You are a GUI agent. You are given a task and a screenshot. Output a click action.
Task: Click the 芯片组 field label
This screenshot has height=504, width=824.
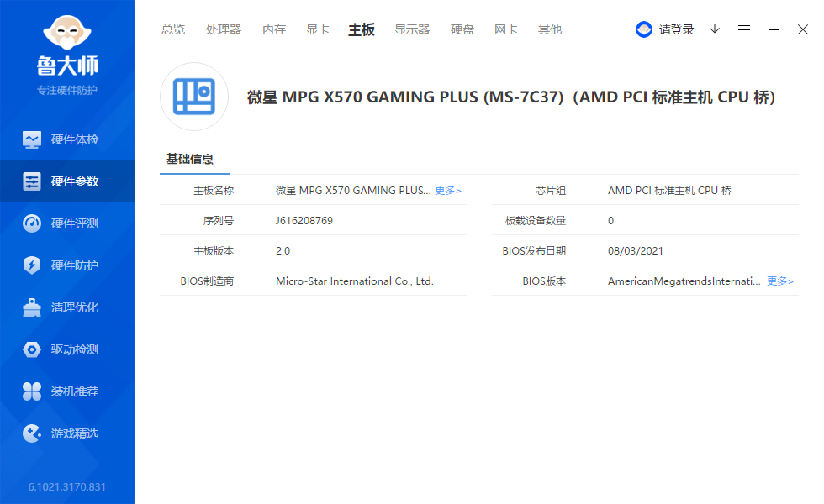coord(551,191)
